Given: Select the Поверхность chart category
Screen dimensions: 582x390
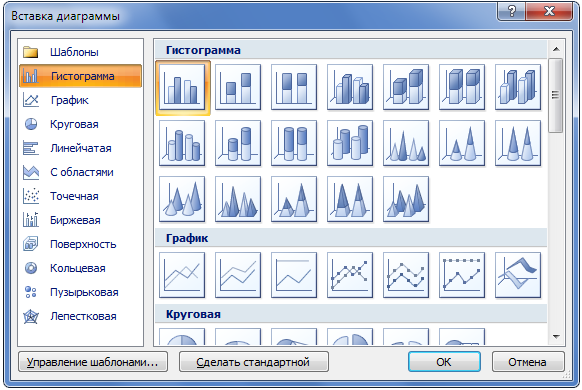Looking at the screenshot, I should click(x=81, y=244).
